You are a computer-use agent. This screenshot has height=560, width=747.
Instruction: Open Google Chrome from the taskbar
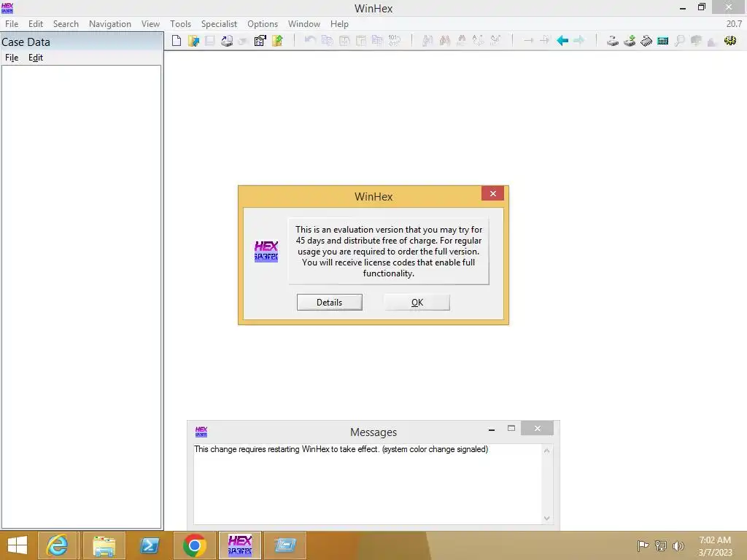pyautogui.click(x=194, y=545)
